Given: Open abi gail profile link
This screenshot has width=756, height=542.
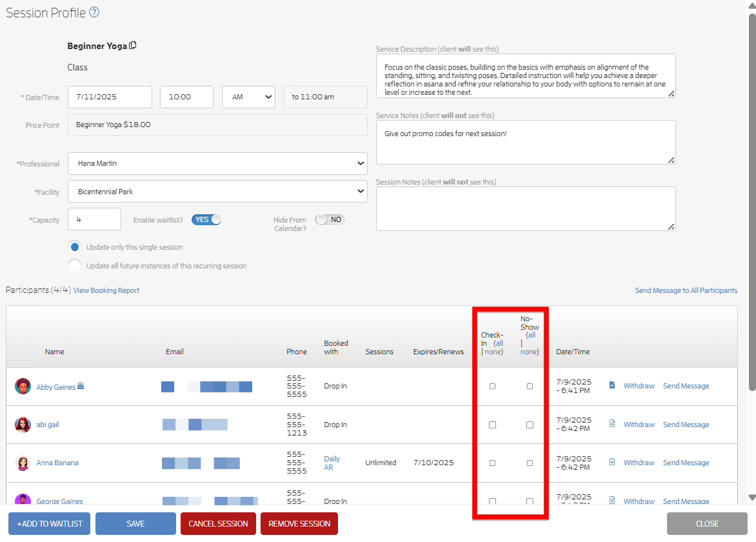Looking at the screenshot, I should coord(48,425).
